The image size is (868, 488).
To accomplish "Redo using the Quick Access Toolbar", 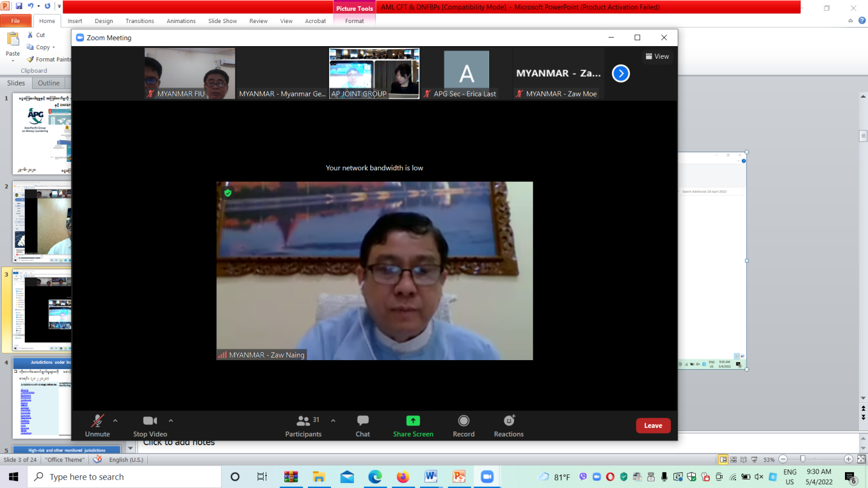I will [48, 6].
